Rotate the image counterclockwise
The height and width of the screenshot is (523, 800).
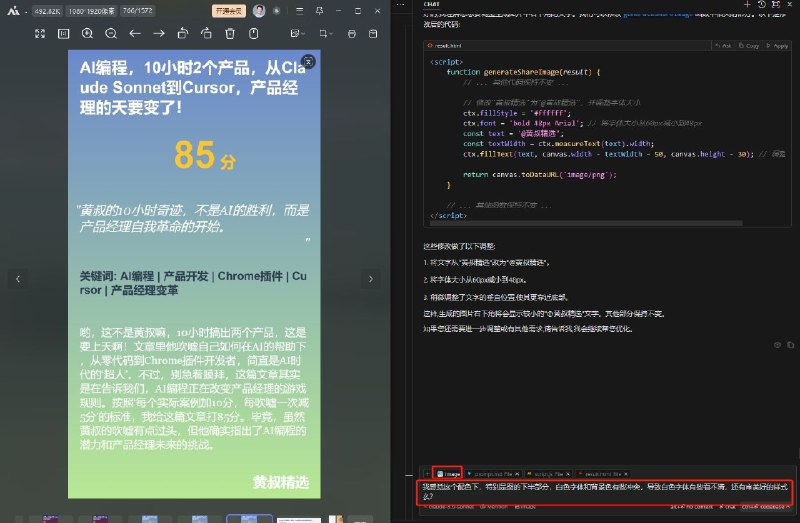(182, 34)
